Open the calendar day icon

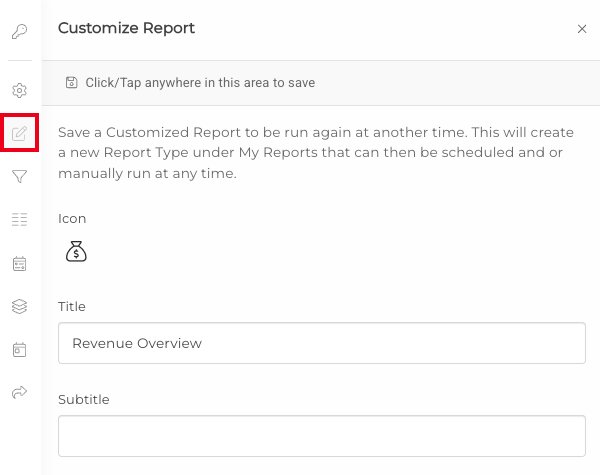19,349
